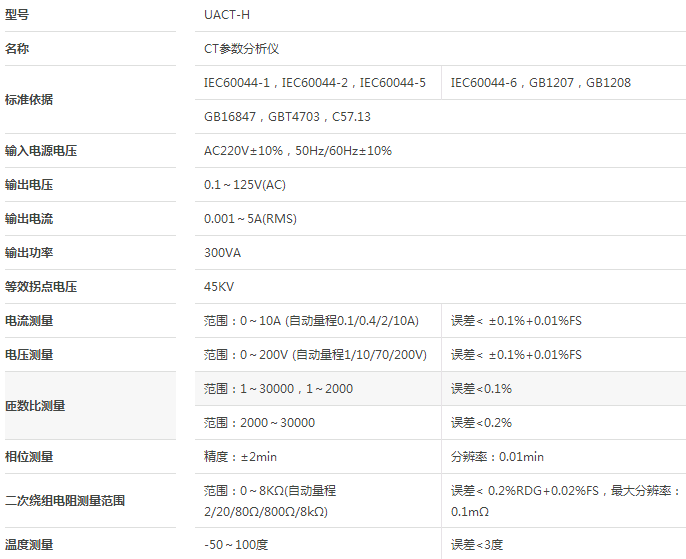This screenshot has width=686, height=559.
Task: Click the 匝数比测量 row header
Action: coord(36,406)
